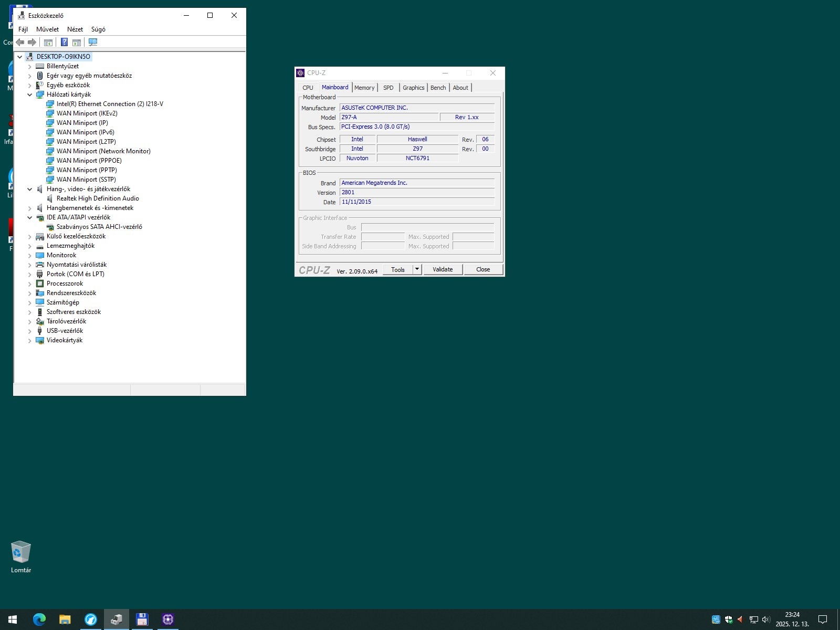Click the BIOS Date field 11/11/2015
The height and width of the screenshot is (630, 840).
pyautogui.click(x=417, y=202)
